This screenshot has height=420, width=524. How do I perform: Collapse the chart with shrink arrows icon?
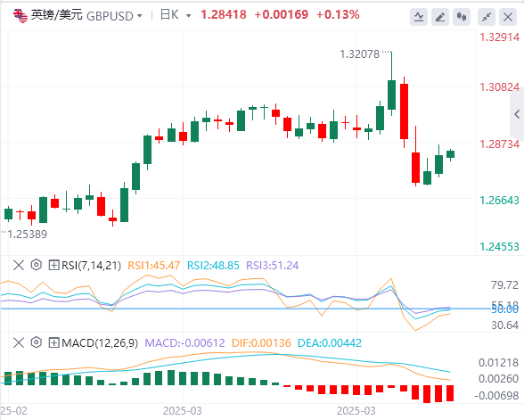point(487,17)
